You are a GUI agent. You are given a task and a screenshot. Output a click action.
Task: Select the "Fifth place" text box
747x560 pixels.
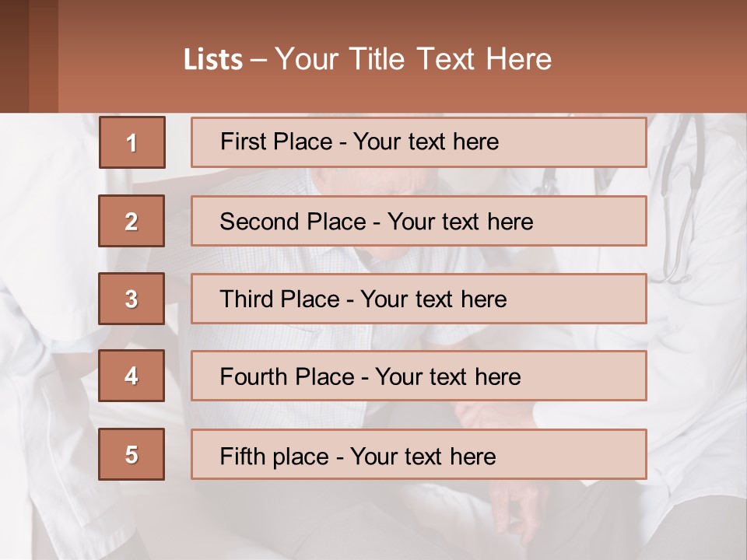tap(419, 454)
